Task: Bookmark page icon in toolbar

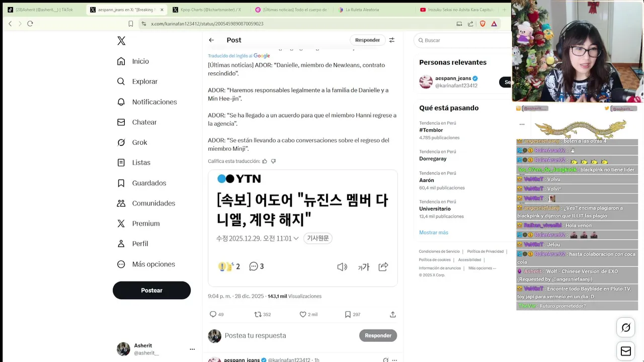Action: click(x=131, y=24)
